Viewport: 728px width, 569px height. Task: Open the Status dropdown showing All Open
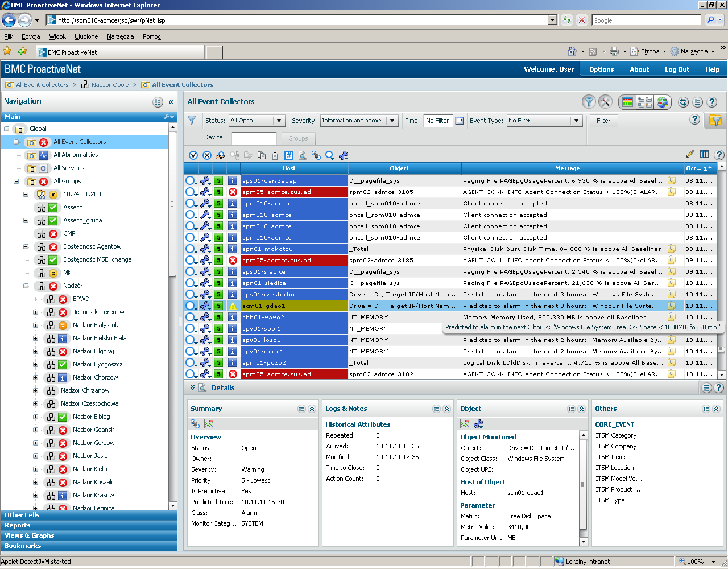tap(257, 121)
